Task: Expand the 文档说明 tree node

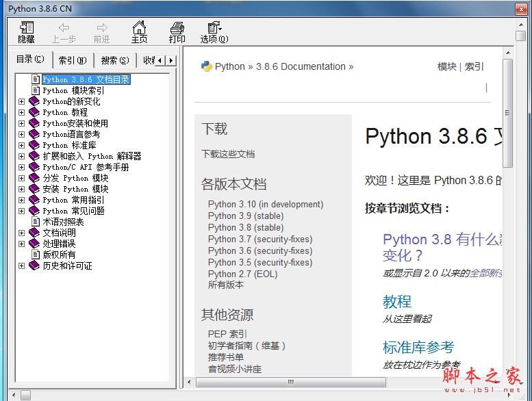Action: (22, 233)
